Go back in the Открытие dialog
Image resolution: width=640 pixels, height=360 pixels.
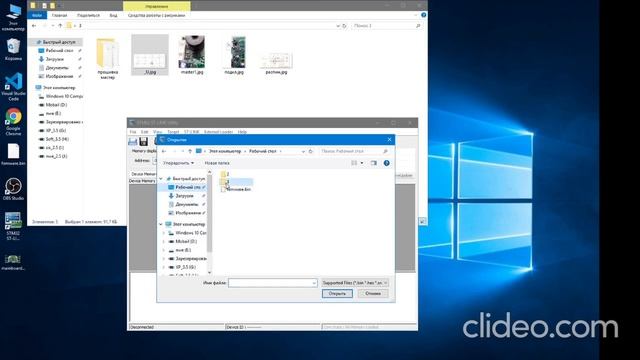(x=164, y=151)
